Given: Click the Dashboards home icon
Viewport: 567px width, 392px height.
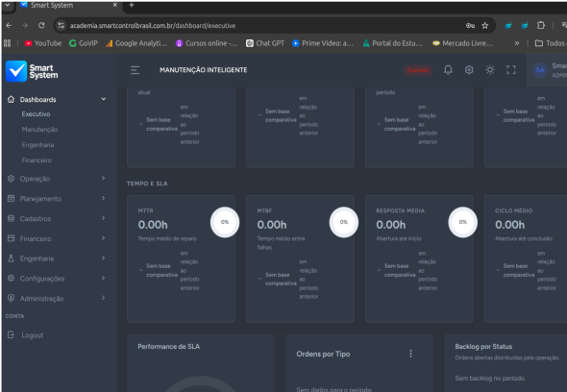Looking at the screenshot, I should click(x=11, y=99).
